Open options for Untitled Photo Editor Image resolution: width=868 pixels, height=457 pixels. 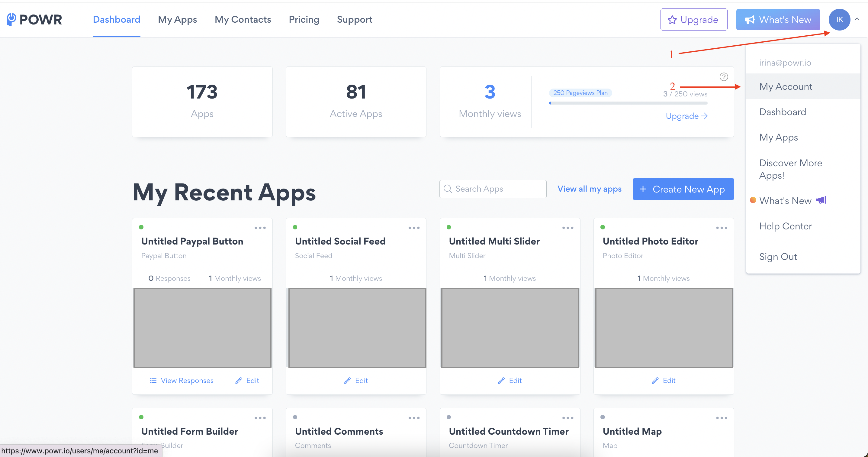tap(722, 228)
